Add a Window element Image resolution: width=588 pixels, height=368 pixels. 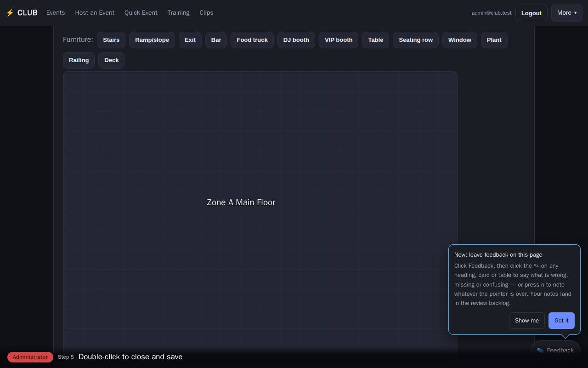click(x=460, y=40)
